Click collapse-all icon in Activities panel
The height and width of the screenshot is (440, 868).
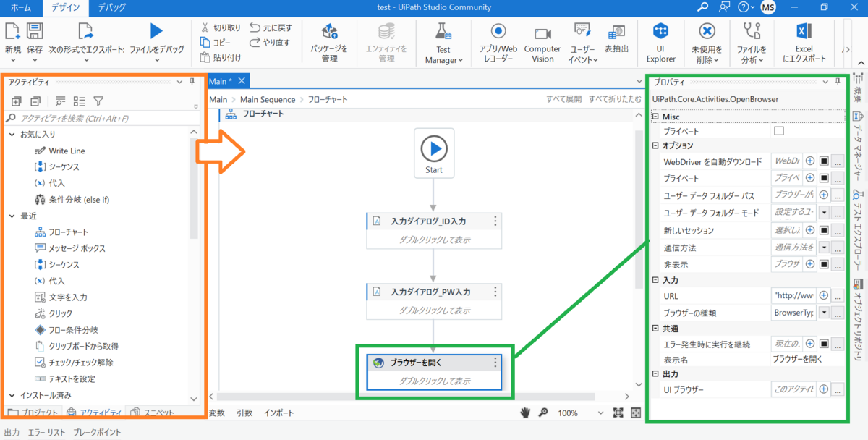coord(35,101)
